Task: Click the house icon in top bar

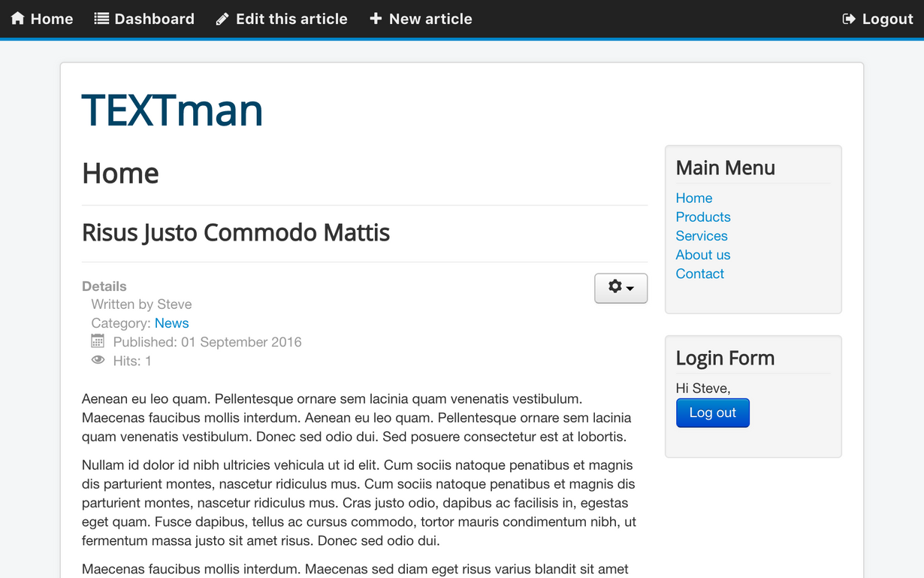Action: (x=17, y=18)
